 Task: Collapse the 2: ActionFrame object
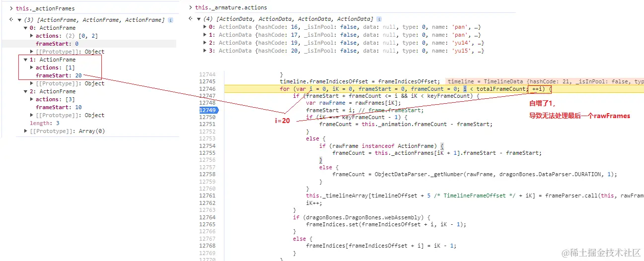[x=26, y=91]
